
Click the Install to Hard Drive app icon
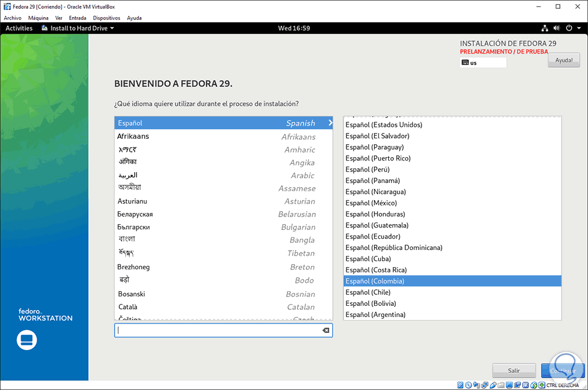(45, 28)
